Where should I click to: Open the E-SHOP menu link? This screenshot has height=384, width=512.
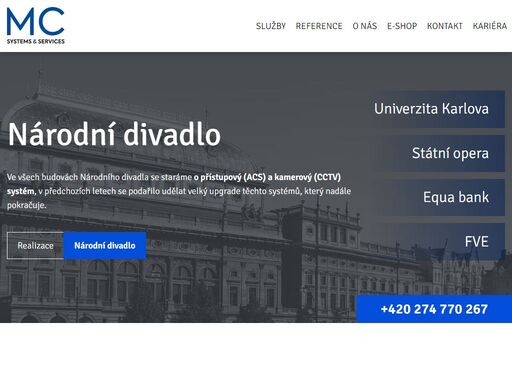[402, 26]
